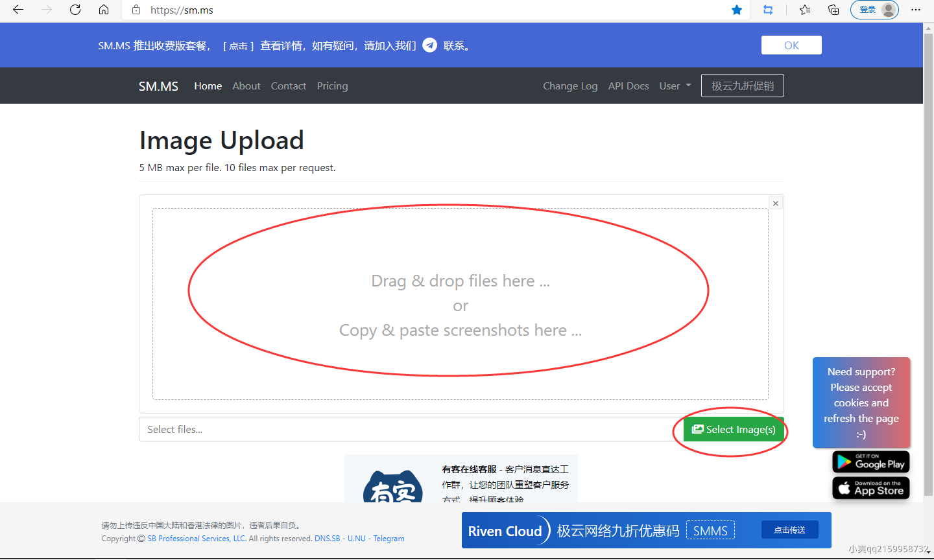View site info via the lock icon
This screenshot has height=560, width=934.
(x=136, y=10)
